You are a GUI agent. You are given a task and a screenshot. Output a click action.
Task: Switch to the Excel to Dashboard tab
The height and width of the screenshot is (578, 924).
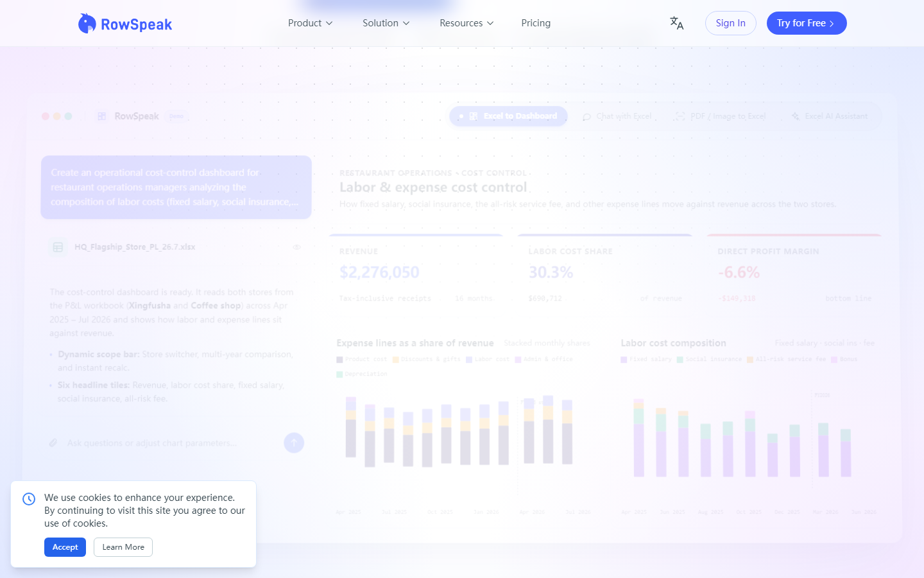coord(508,116)
